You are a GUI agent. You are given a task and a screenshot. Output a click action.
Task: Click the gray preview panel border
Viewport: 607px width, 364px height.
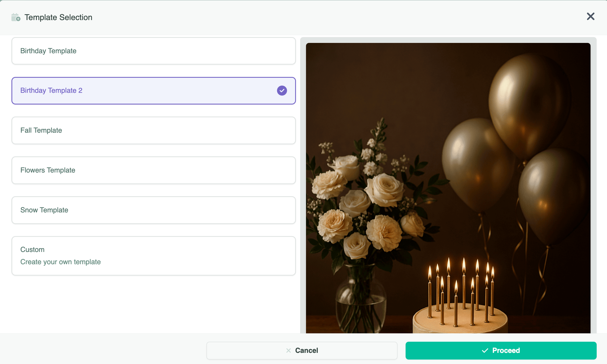tap(303, 184)
